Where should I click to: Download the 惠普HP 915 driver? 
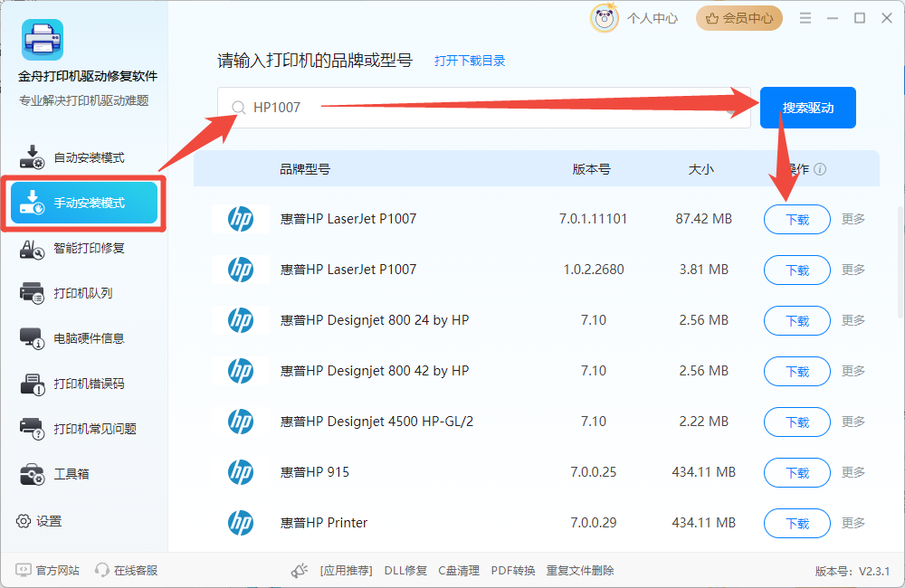tap(797, 473)
